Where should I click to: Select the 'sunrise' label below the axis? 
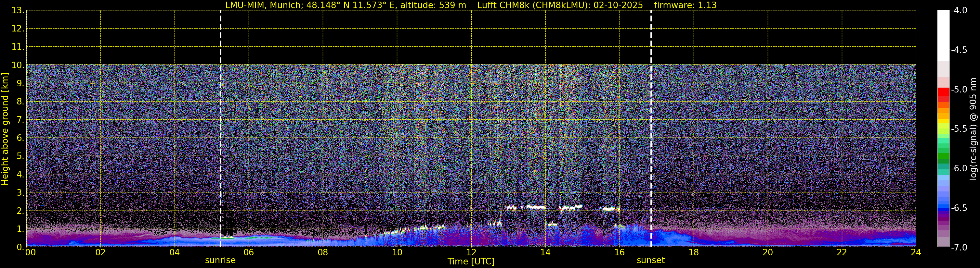click(x=220, y=261)
